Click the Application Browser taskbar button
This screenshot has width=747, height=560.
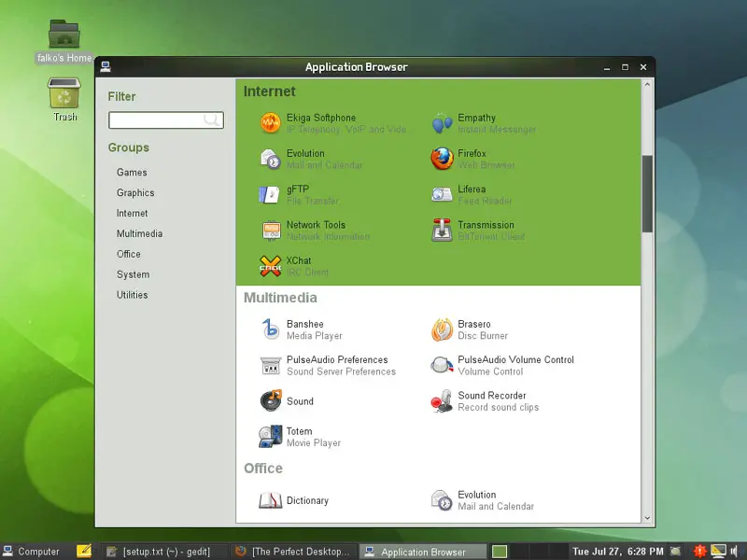coord(422,552)
